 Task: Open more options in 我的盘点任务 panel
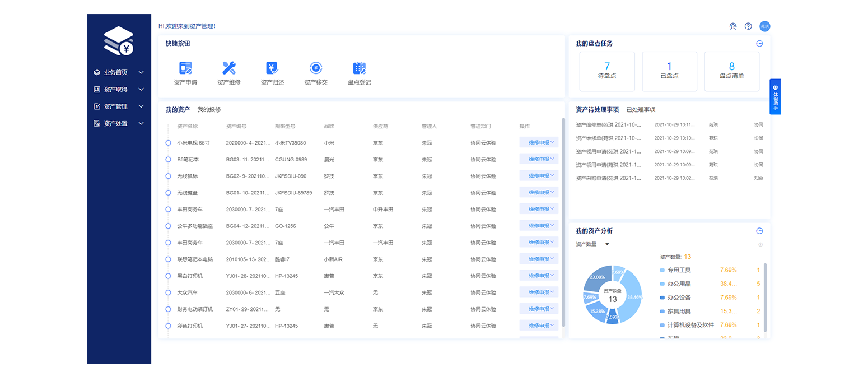[759, 43]
